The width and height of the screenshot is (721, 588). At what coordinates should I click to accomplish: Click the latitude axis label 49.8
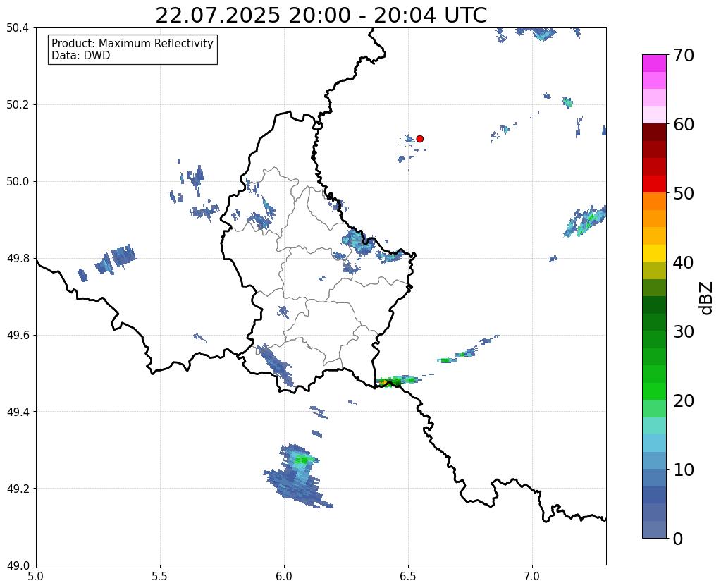click(x=18, y=259)
